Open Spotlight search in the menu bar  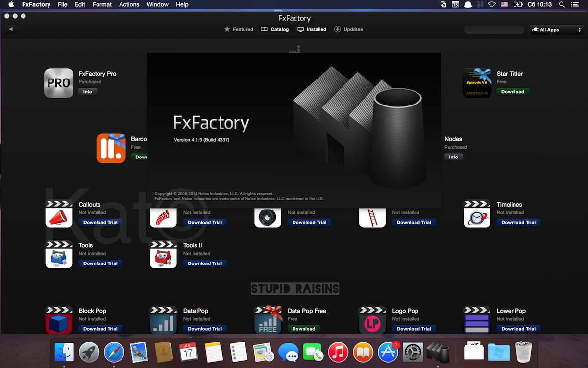[x=563, y=4]
